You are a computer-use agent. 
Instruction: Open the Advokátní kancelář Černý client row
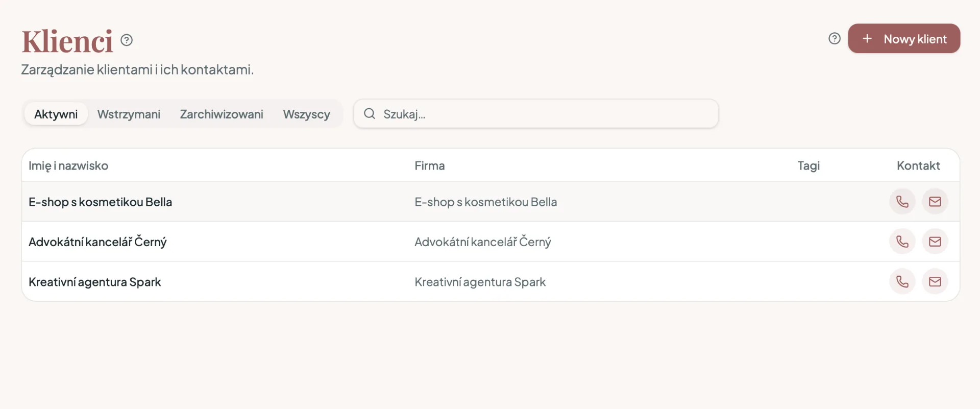click(x=491, y=242)
